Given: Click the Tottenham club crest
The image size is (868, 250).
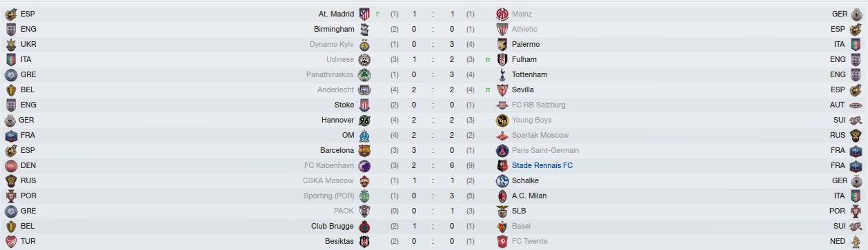Looking at the screenshot, I should (x=502, y=74).
